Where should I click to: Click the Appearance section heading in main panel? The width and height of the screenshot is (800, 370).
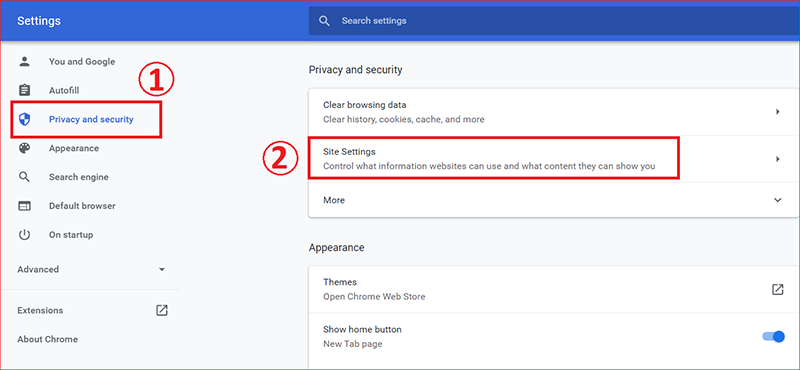pos(337,248)
